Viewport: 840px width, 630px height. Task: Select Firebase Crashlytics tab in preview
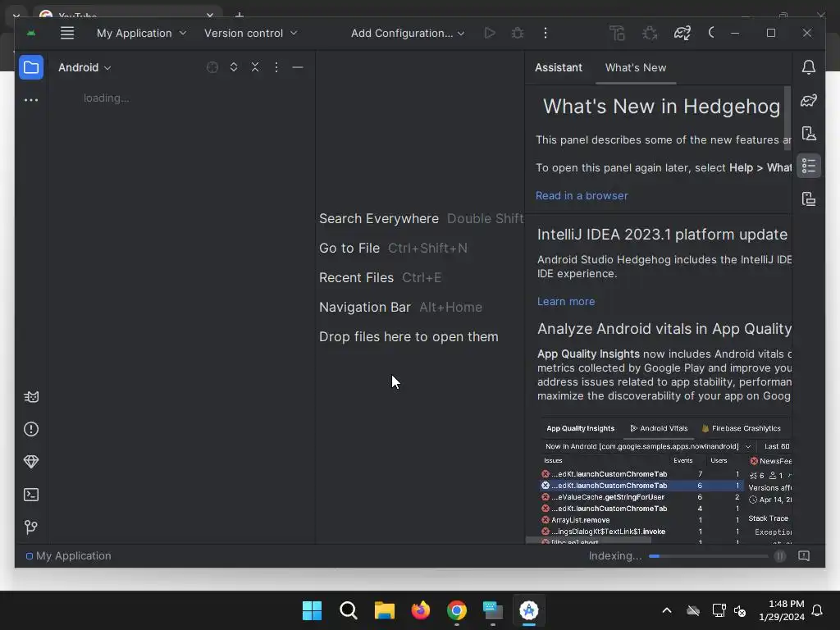pyautogui.click(x=741, y=428)
